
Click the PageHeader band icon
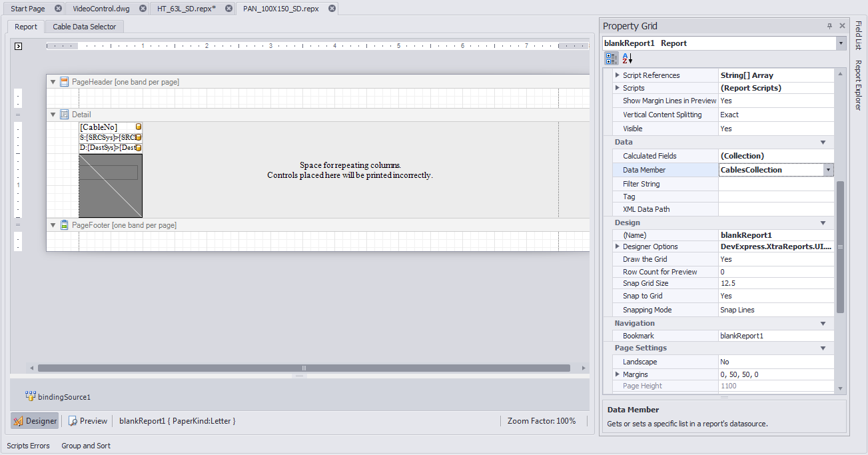pos(65,81)
